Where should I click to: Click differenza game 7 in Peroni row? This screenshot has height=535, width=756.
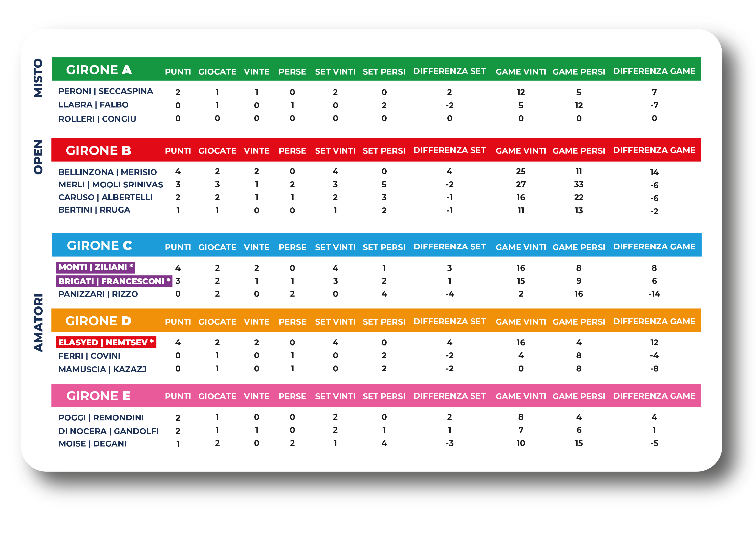tap(654, 92)
